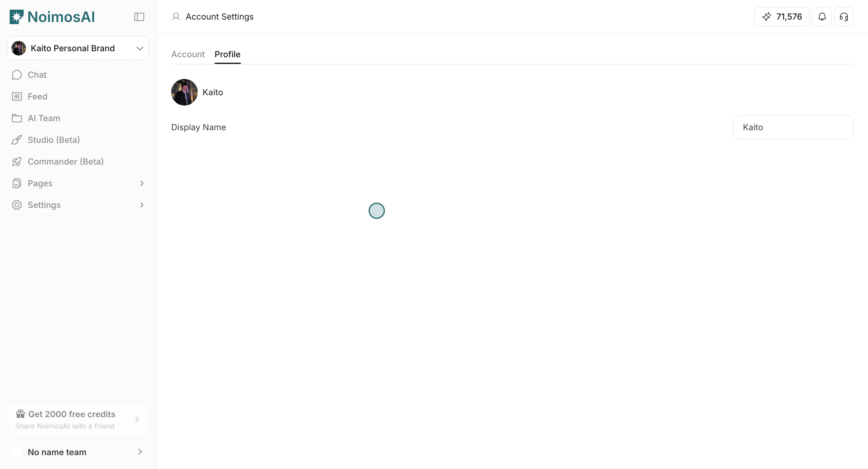This screenshot has width=868, height=469.
Task: Go to Feed section
Action: coord(37,96)
